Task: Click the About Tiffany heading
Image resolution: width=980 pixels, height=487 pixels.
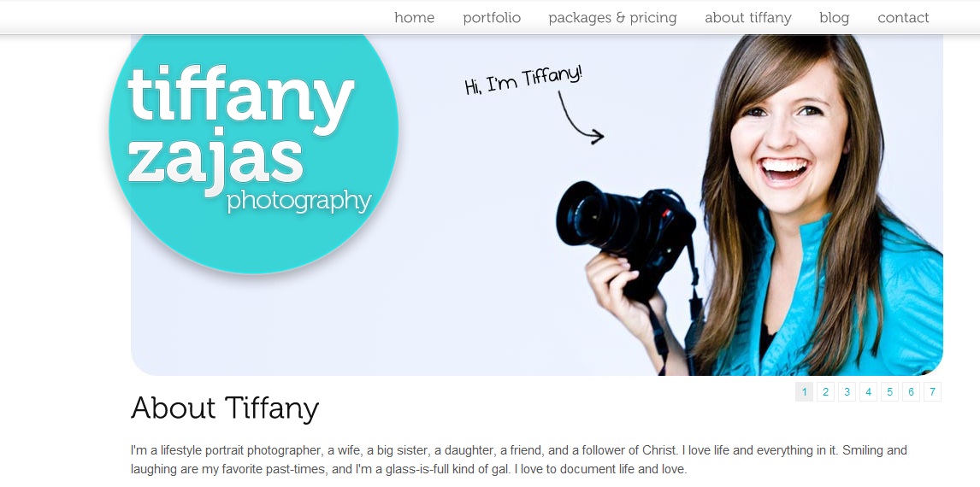Action: (x=224, y=408)
